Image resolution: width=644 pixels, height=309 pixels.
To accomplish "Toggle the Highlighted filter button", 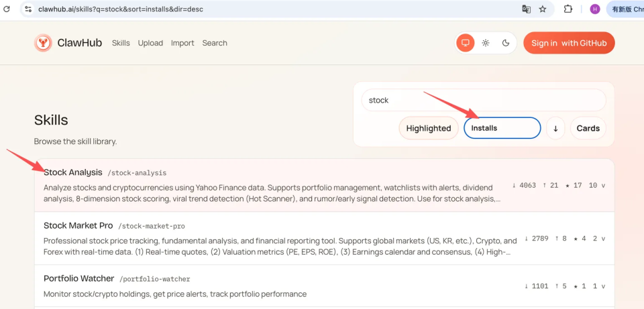I will click(x=429, y=128).
